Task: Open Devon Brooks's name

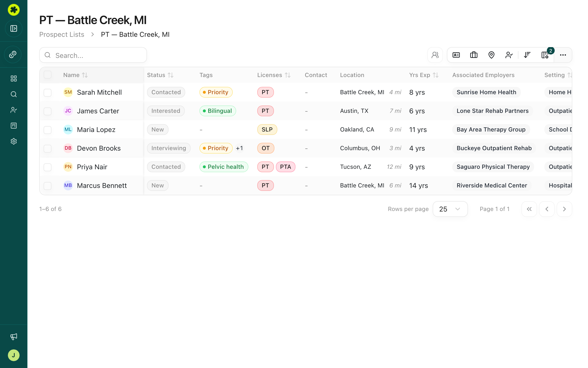Action: 99,148
